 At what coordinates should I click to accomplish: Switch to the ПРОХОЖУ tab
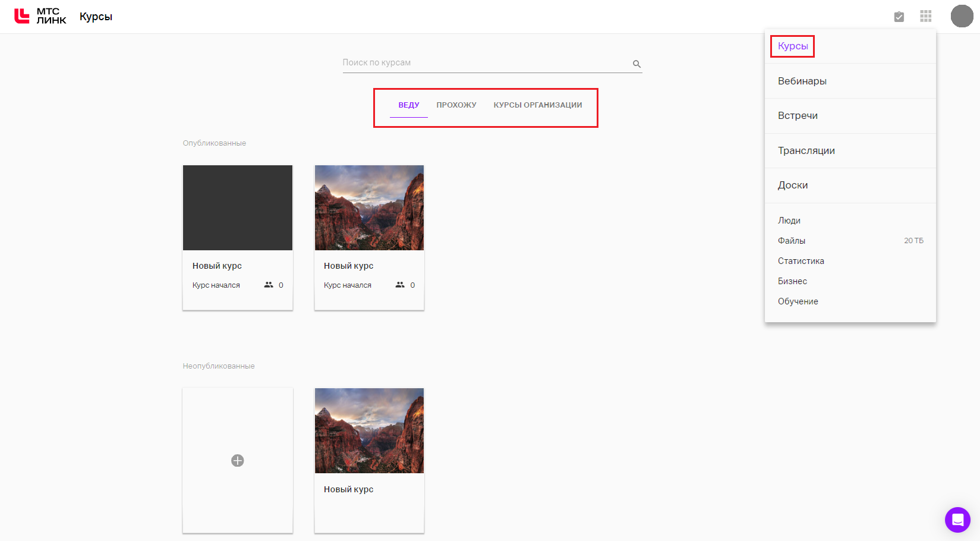tap(456, 105)
